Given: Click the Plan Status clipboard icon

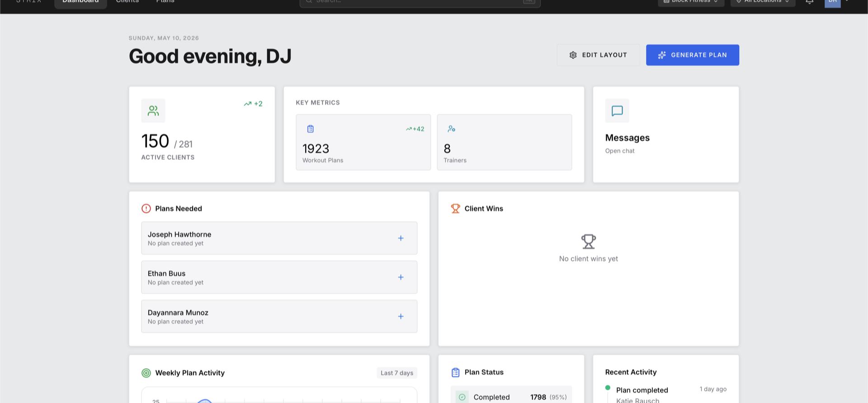Looking at the screenshot, I should tap(455, 372).
